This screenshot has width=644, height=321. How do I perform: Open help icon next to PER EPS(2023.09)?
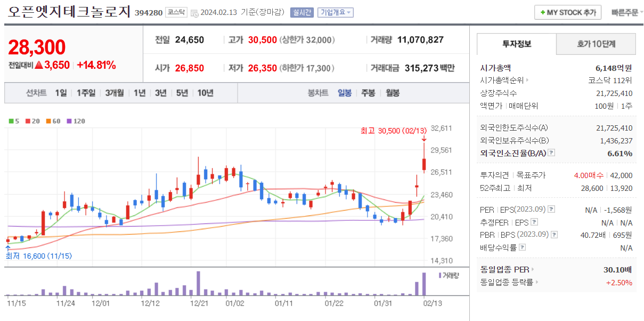point(551,209)
